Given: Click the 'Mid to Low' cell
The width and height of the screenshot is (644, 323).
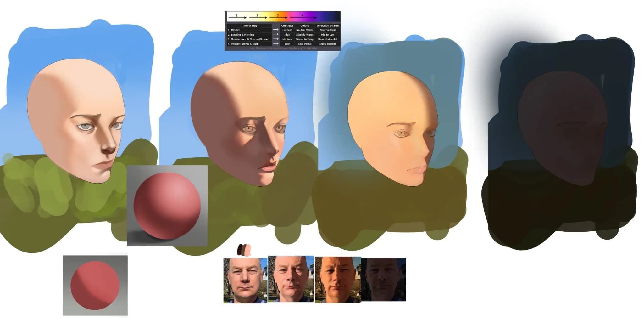Looking at the screenshot, I should (328, 35).
